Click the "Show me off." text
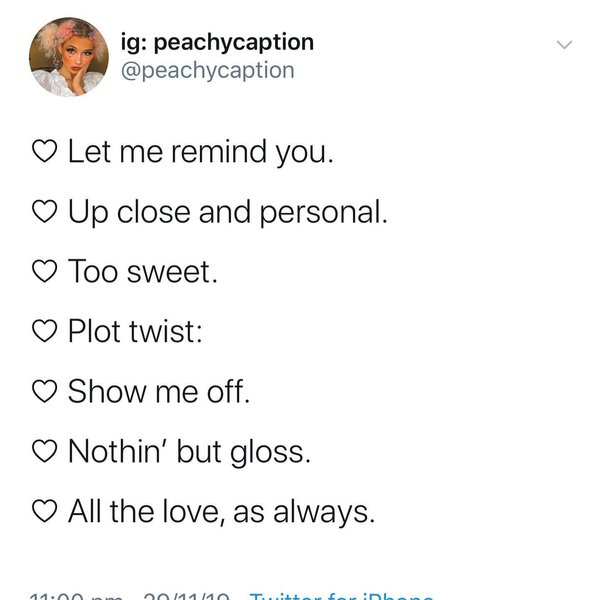600x600 pixels. 159,392
